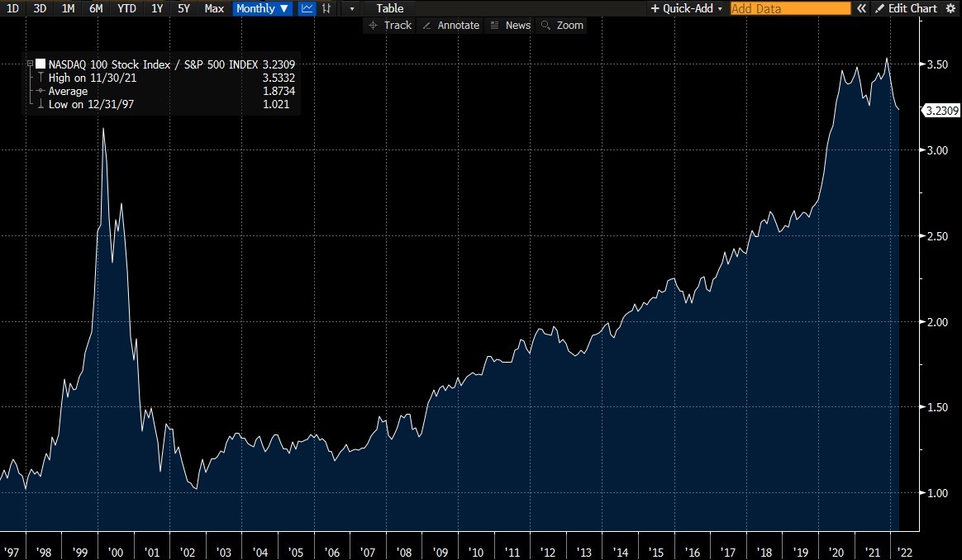Image resolution: width=962 pixels, height=560 pixels.
Task: Open chart settings gear icon
Action: 950,8
